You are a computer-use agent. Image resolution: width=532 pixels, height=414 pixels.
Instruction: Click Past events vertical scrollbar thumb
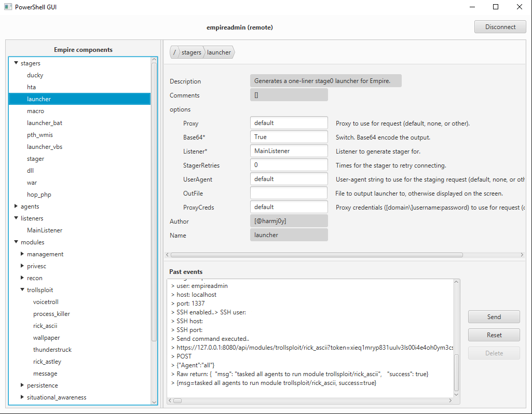(456, 373)
